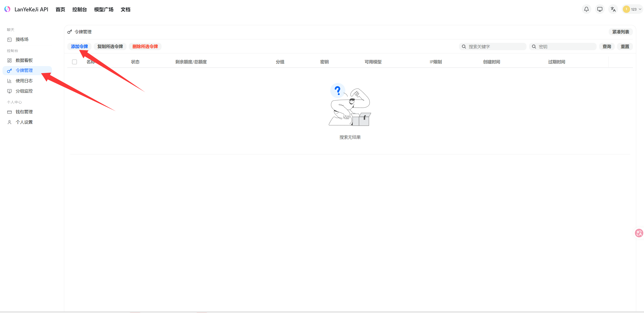Click the search magnifier in the keyword field
The image size is (644, 313).
click(464, 47)
